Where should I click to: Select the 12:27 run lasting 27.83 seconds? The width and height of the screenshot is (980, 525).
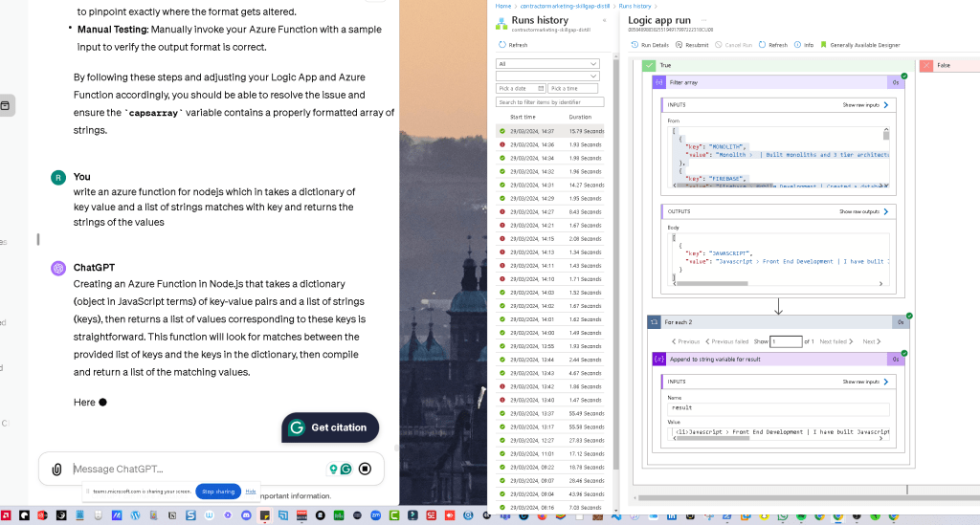point(550,440)
